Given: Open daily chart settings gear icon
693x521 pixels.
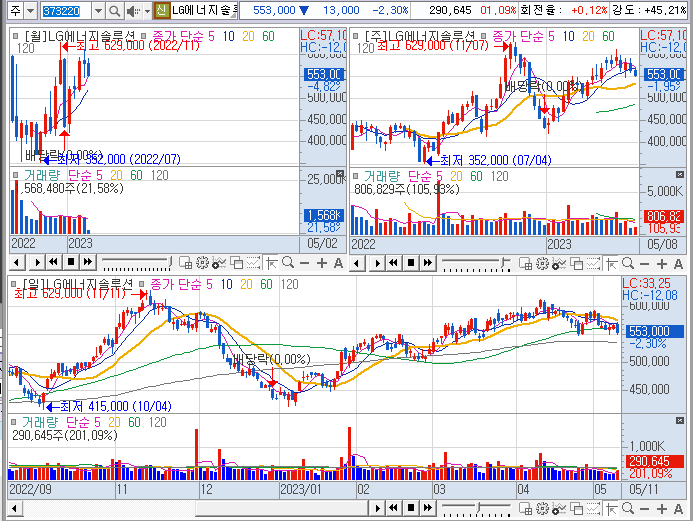Looking at the screenshot, I should click(x=542, y=508).
